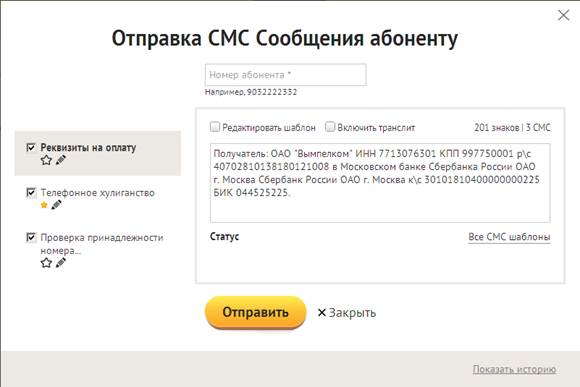
Task: Click the Номер абонента input field
Action: tap(286, 75)
